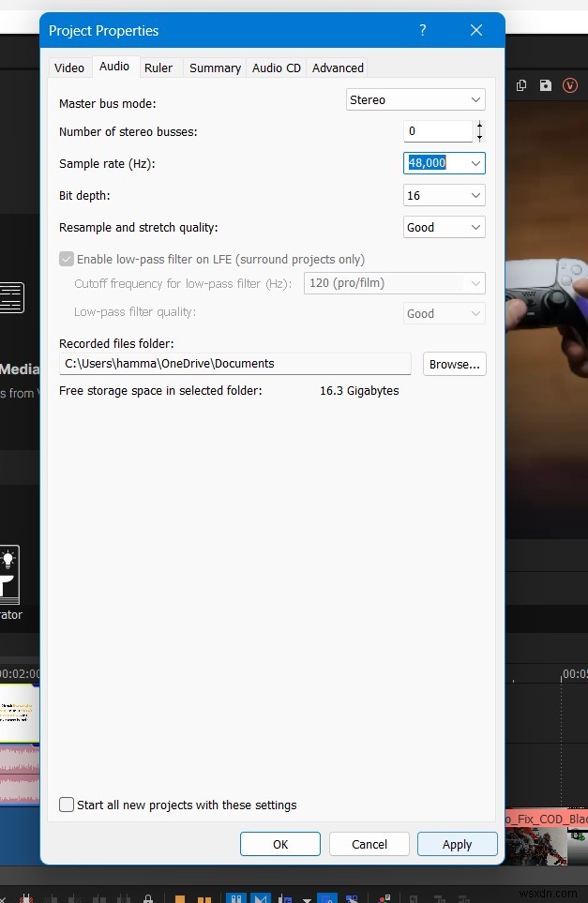Expand the Sample rate dropdown arrow
Viewport: 588px width, 903px height.
point(475,163)
